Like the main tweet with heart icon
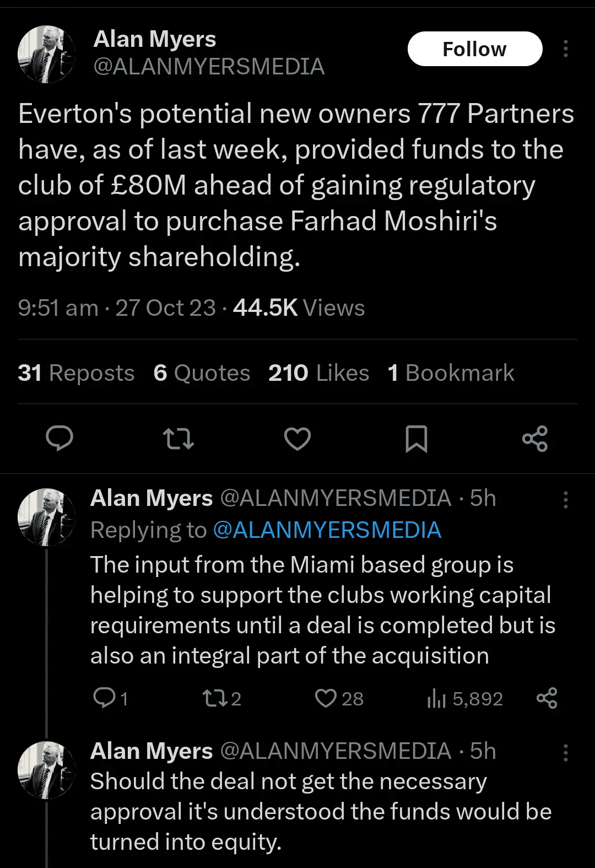595x868 pixels. (297, 439)
